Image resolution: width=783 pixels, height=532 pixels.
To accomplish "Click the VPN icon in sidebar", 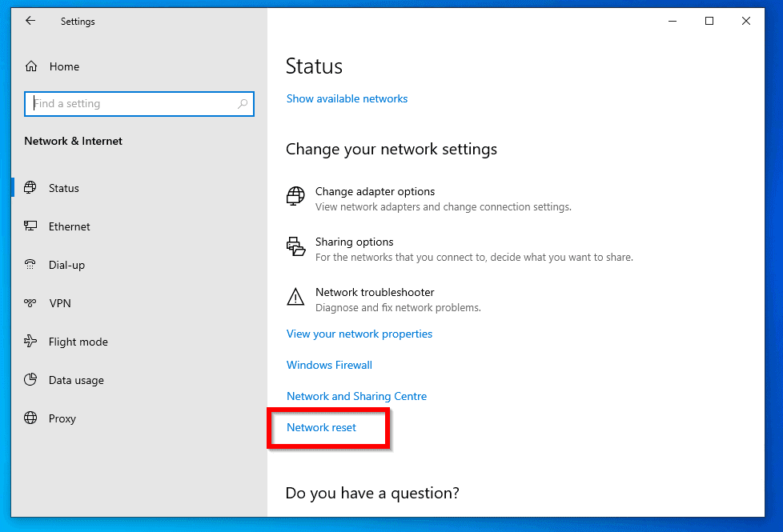I will [x=30, y=303].
